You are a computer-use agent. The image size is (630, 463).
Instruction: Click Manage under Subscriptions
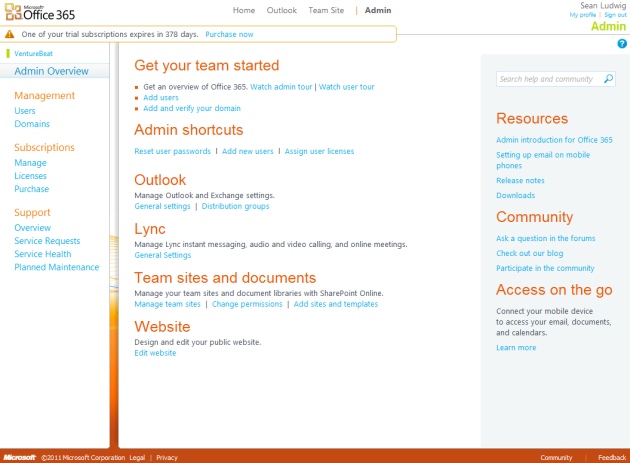[31, 163]
